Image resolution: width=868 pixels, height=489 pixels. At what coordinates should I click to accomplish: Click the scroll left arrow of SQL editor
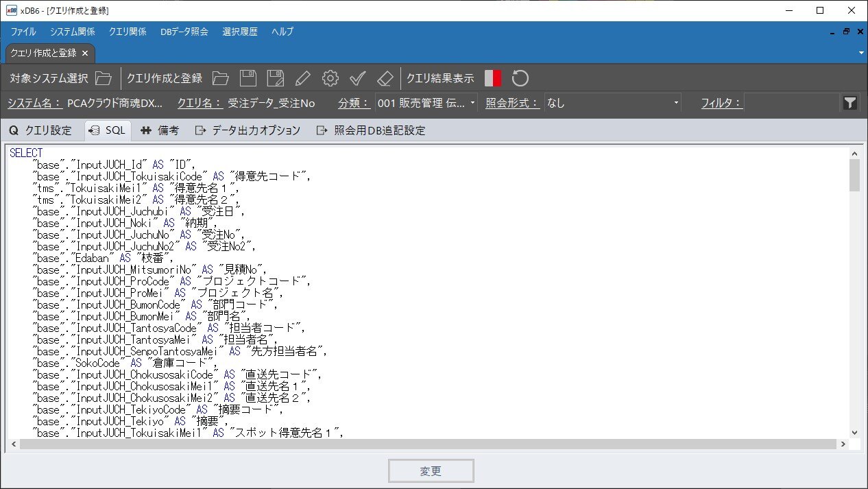(14, 444)
